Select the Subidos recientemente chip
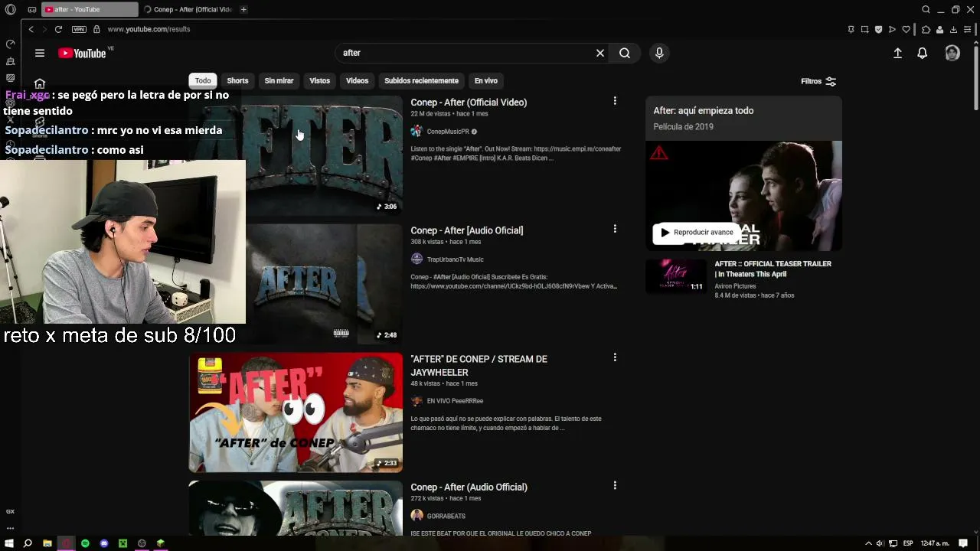This screenshot has height=551, width=980. [421, 80]
